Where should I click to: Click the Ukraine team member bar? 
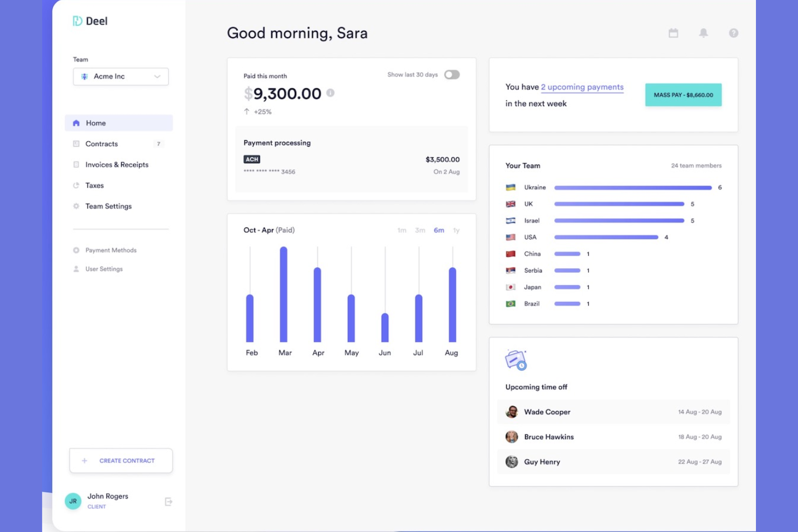point(632,188)
